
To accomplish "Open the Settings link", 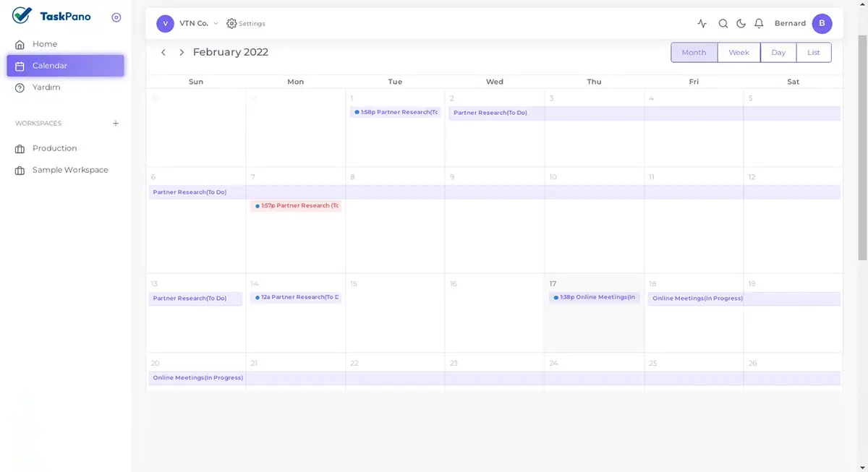I will click(x=252, y=24).
